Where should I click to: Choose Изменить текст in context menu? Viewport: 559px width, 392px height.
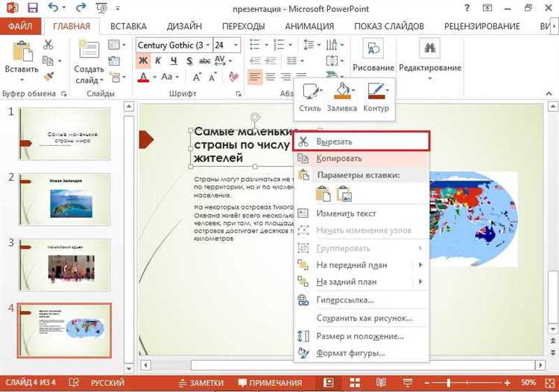coord(361,213)
